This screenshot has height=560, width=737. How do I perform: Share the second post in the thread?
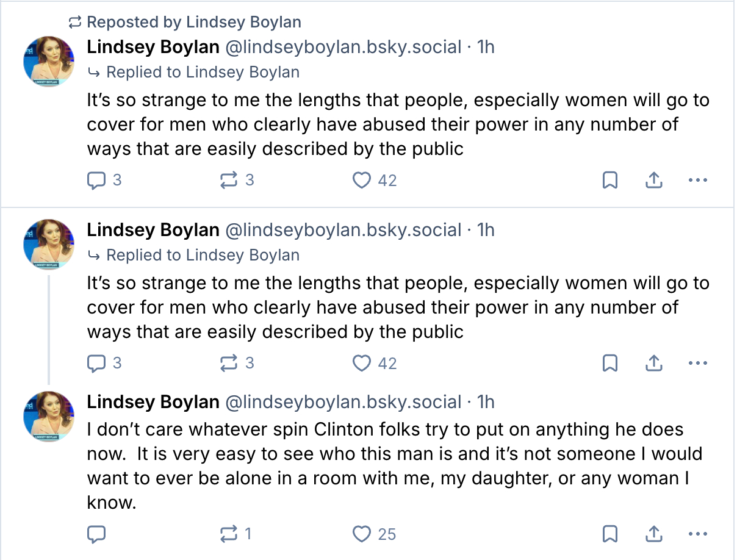tap(653, 363)
